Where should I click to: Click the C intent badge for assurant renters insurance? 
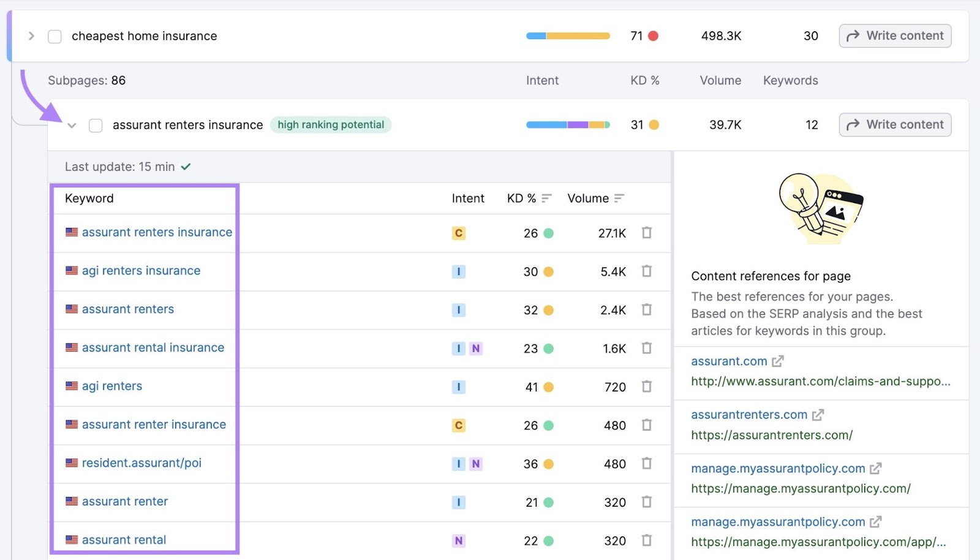click(x=459, y=233)
